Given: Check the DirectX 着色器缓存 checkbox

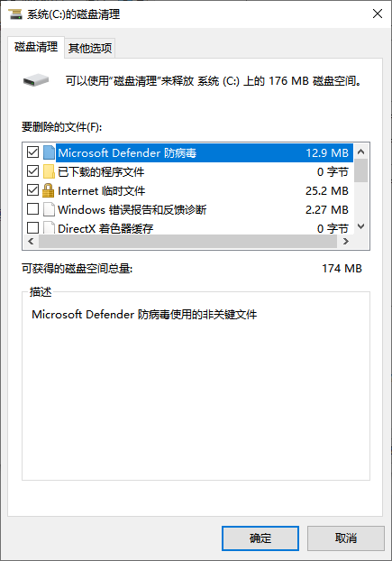Looking at the screenshot, I should (32, 227).
